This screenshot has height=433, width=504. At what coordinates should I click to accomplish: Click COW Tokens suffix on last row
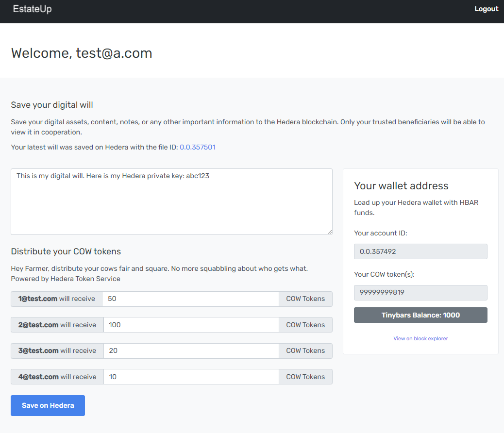(x=305, y=377)
